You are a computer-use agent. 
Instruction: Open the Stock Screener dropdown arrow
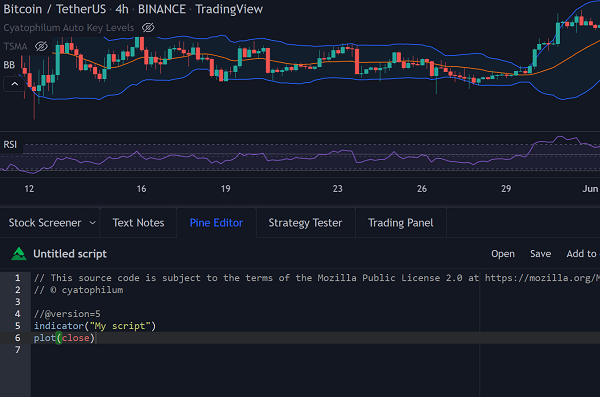point(93,223)
